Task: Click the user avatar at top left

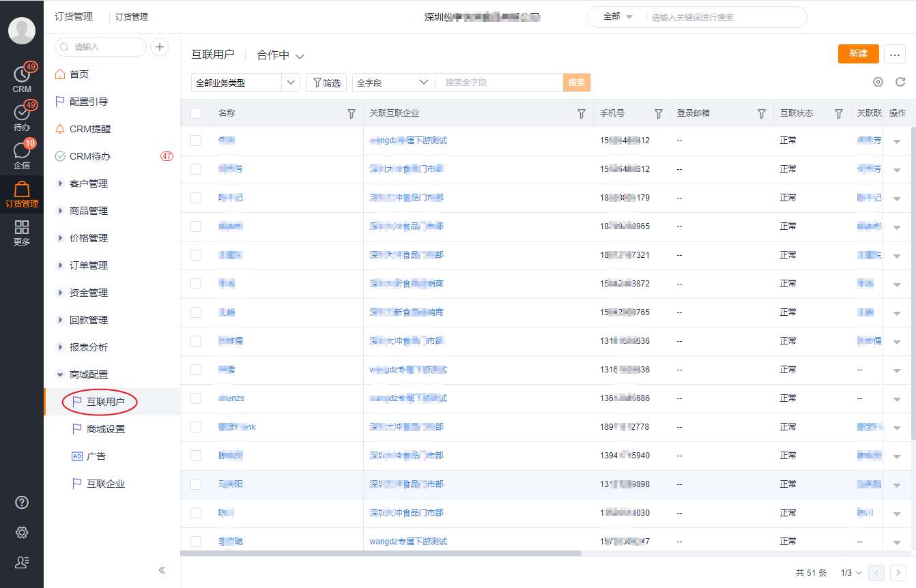Action: pyautogui.click(x=22, y=31)
